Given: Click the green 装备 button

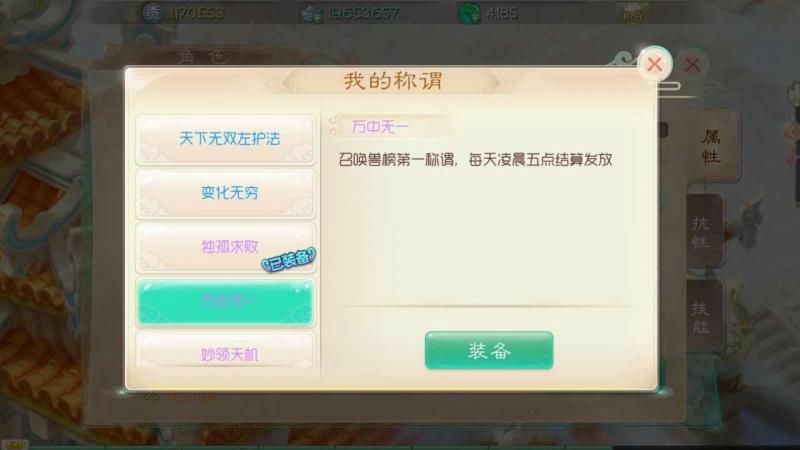Looking at the screenshot, I should point(489,351).
